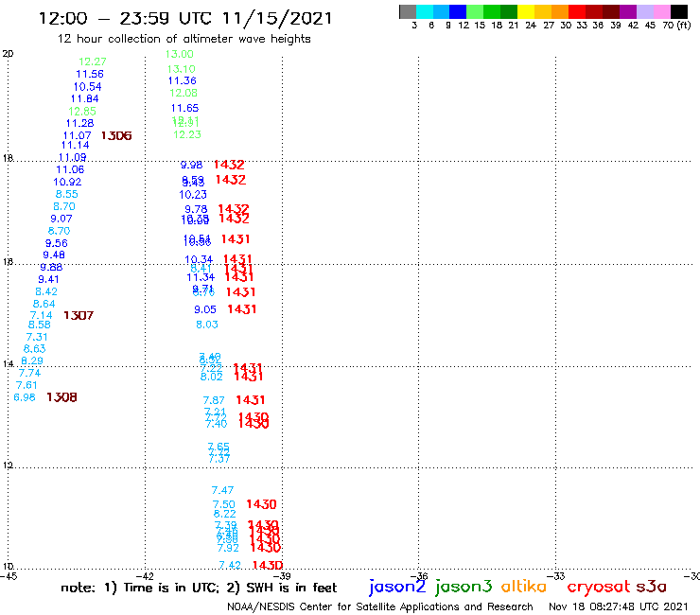Select wave height 11.84

85,98
